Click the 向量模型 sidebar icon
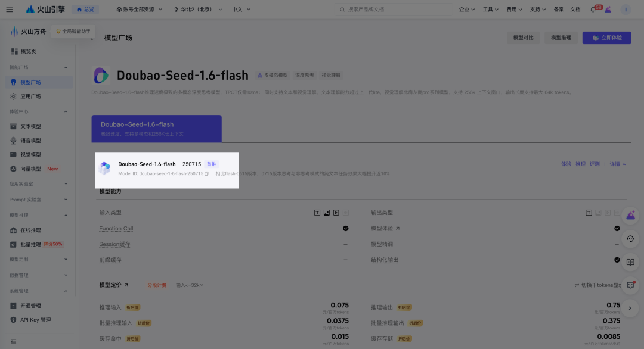This screenshot has width=644, height=349. tap(13, 169)
